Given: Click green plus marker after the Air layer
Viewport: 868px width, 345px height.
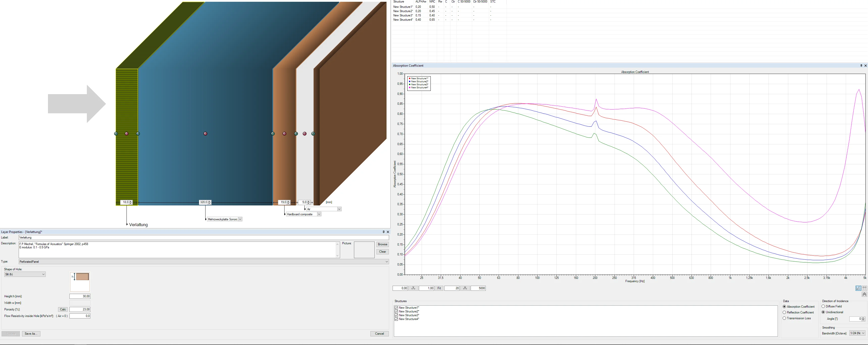Looking at the screenshot, I should pyautogui.click(x=313, y=134).
